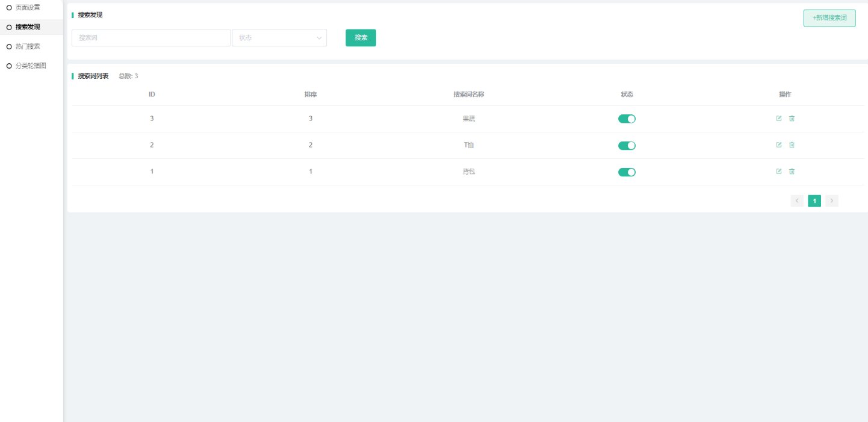Open the 状态 dropdown filter
The width and height of the screenshot is (868, 422).
click(x=279, y=38)
